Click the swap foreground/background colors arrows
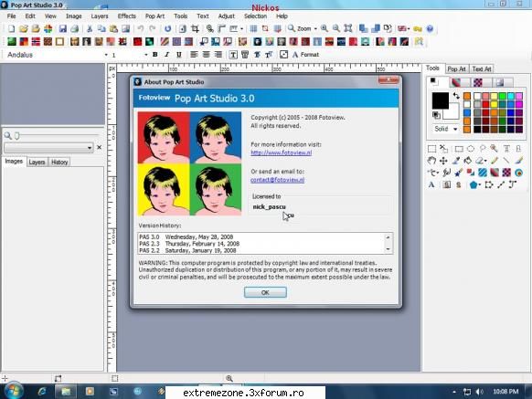532x399 pixels. coord(456,96)
